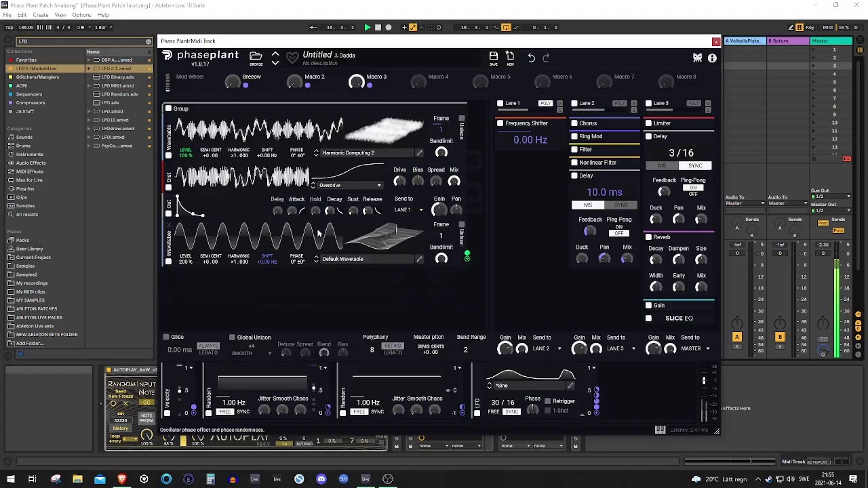Select MS mode on the lane 2 Delay
This screenshot has width=868, height=488.
[x=588, y=205]
